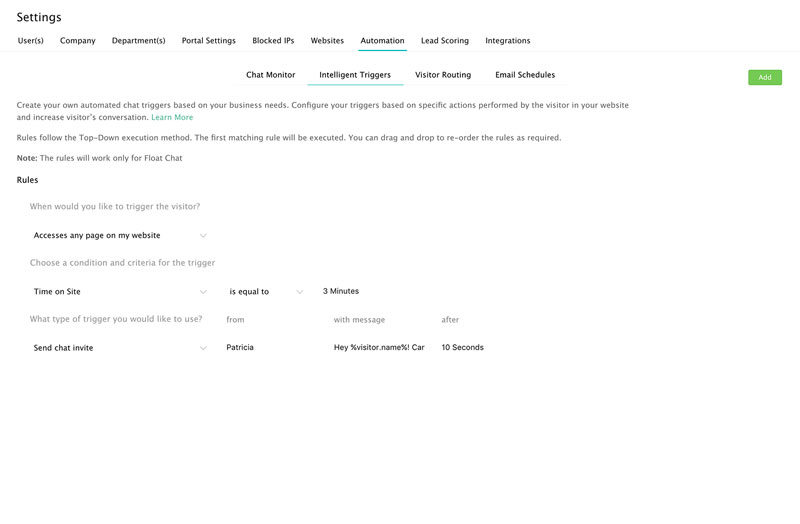Click the green Add button

tap(765, 78)
